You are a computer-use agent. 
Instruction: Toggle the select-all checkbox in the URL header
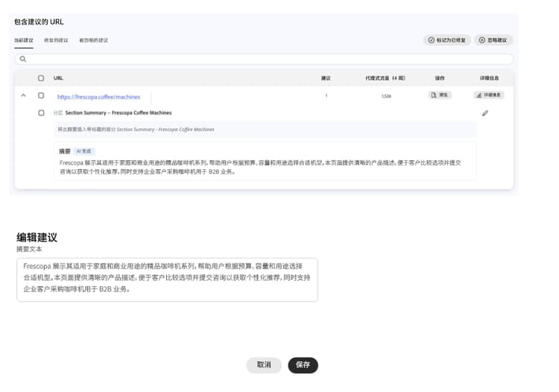click(x=41, y=78)
